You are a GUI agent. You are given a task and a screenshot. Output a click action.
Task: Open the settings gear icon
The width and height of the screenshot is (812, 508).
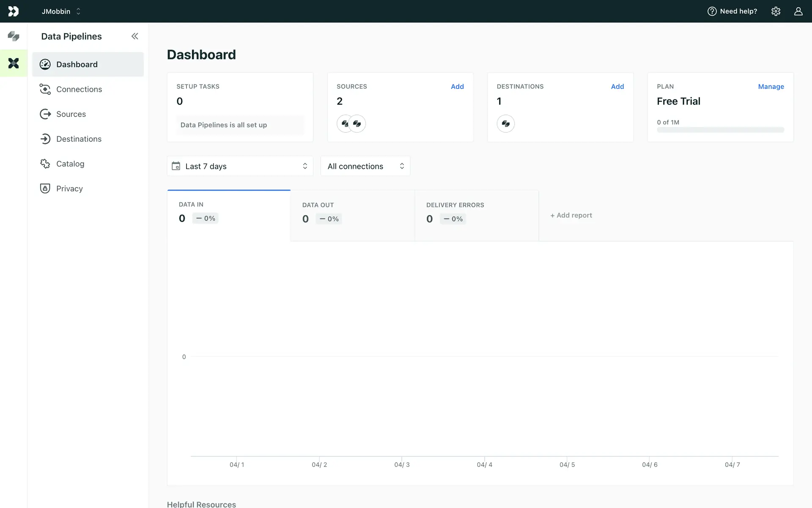(x=776, y=11)
